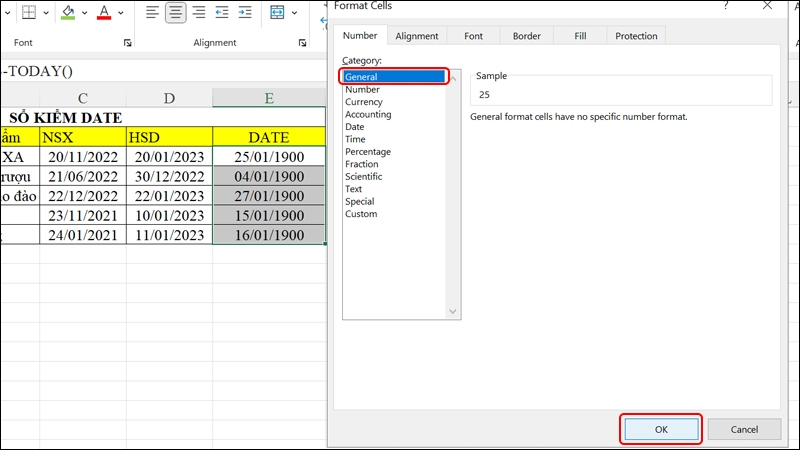
Task: Open the Alignment group dialog launcher
Action: (x=303, y=43)
